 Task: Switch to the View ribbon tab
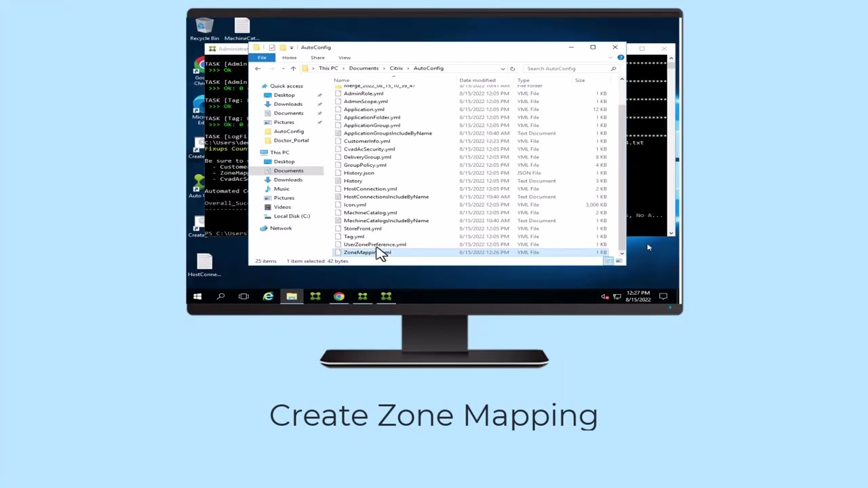point(344,57)
